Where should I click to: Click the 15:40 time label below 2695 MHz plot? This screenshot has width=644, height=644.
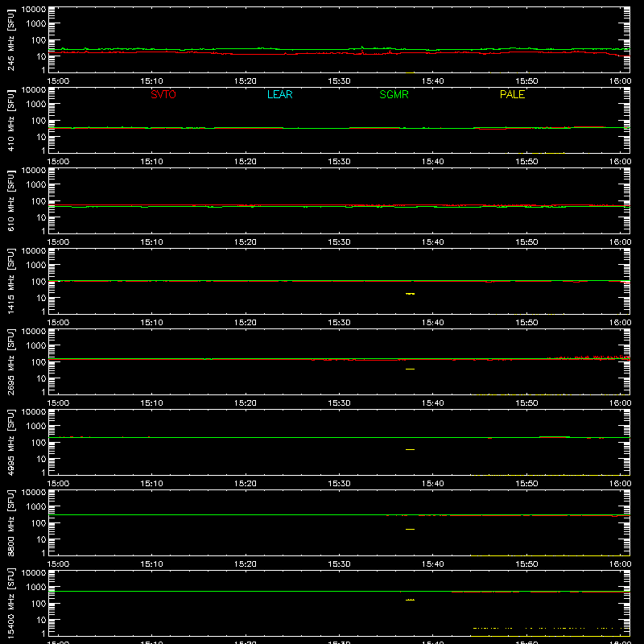click(433, 403)
